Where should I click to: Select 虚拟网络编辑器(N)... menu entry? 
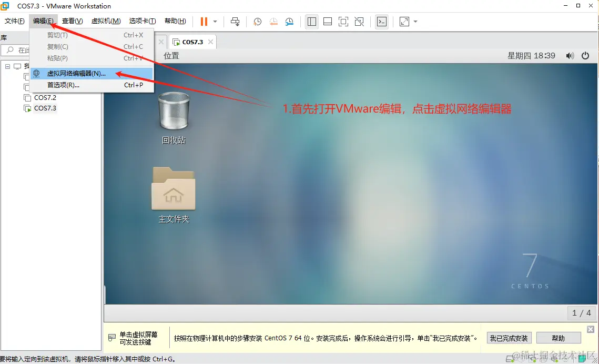[x=92, y=73]
